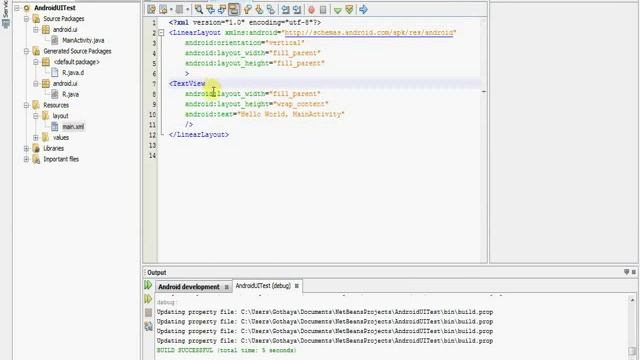
Task: Stop macro recording icon
Action: pos(323,9)
